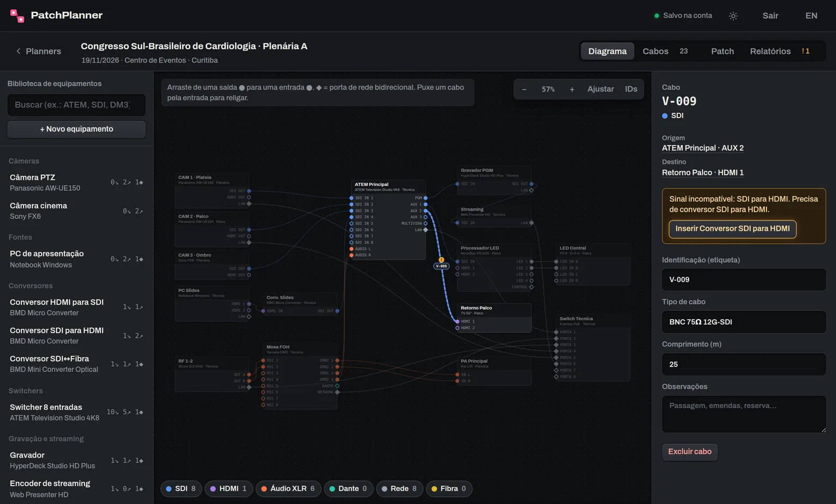Zoom out with the minus button
The width and height of the screenshot is (836, 504).
coord(524,89)
